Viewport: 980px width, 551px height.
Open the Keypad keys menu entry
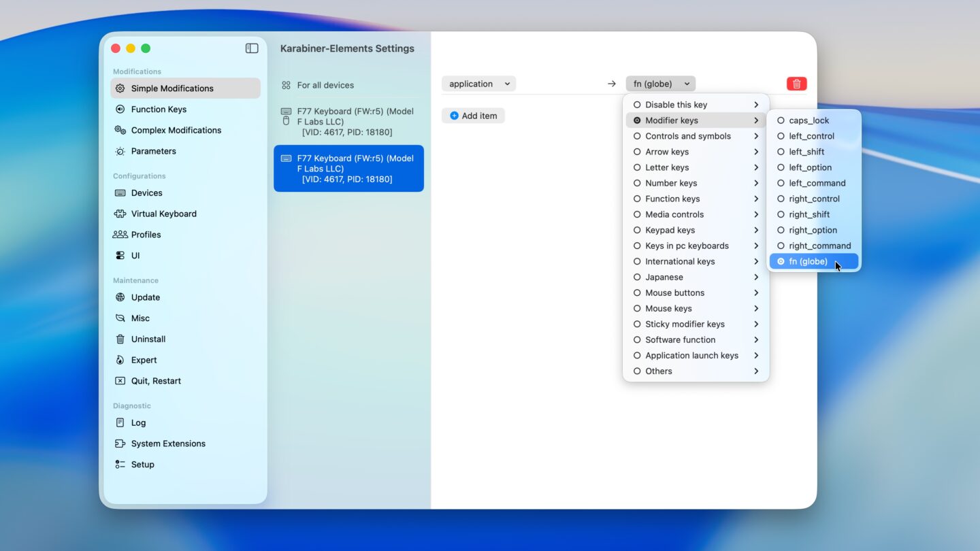[696, 230]
